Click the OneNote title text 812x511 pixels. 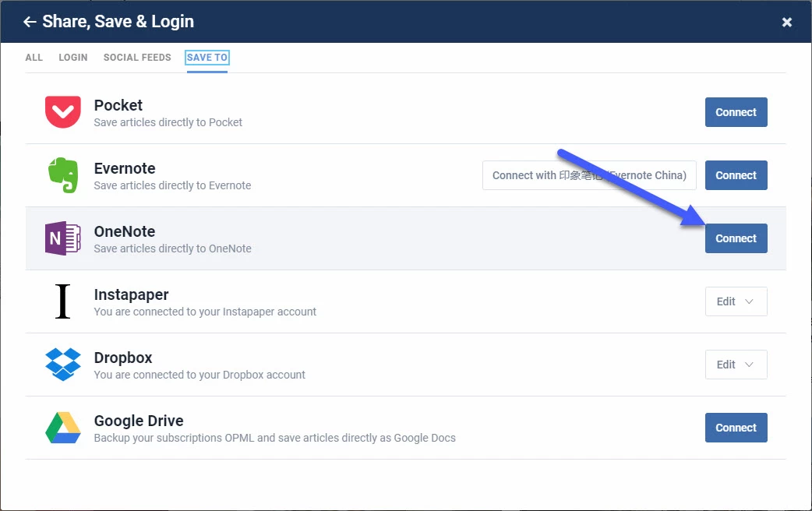(125, 231)
